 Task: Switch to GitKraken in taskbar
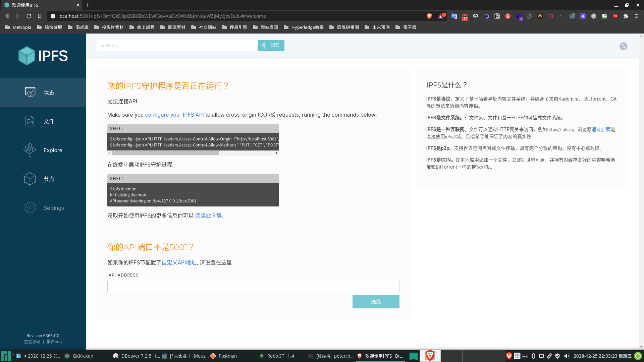pos(79,356)
